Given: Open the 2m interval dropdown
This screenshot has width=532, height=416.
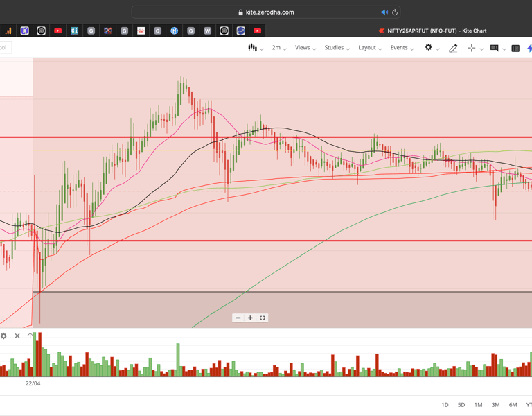Looking at the screenshot, I should (x=279, y=48).
